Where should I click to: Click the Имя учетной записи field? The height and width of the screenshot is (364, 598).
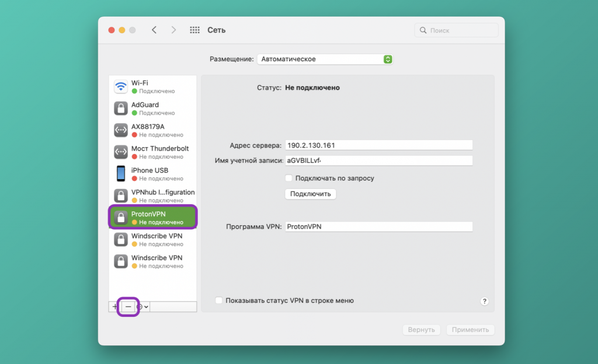378,160
